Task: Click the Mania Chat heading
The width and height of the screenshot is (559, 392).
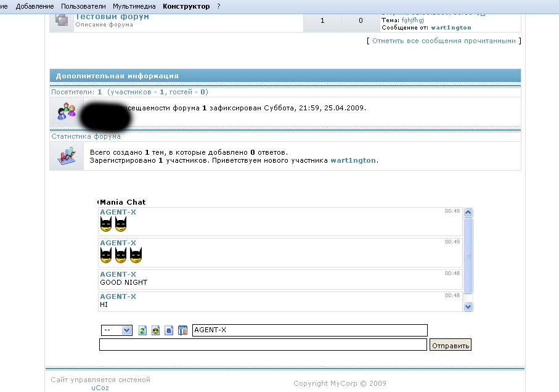Action: [x=121, y=202]
